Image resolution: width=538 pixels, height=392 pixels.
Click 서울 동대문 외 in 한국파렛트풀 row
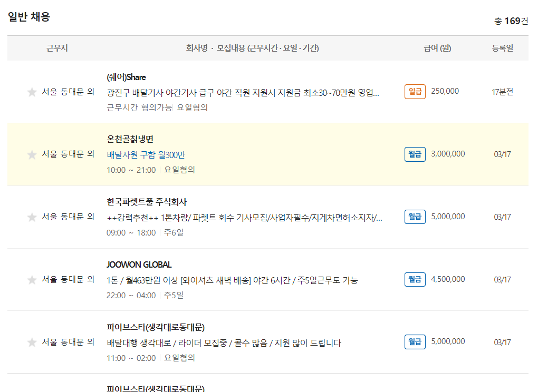click(68, 217)
